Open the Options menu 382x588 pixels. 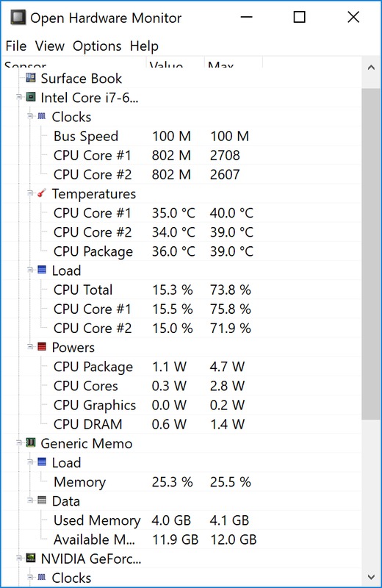point(97,46)
